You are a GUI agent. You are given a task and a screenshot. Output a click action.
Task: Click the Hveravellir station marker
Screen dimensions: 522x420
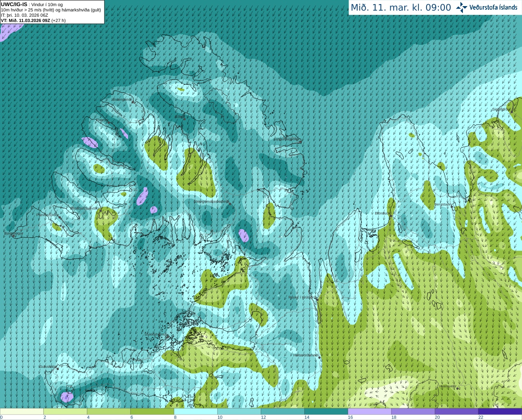(458, 389)
